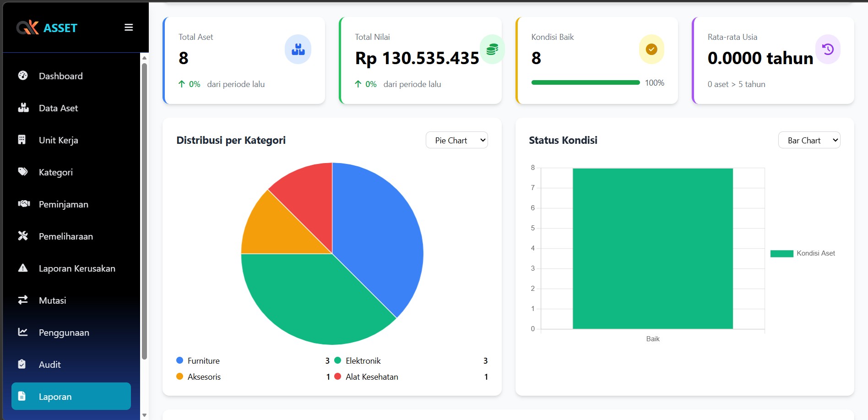
Task: Click the Unit Kerja building icon
Action: point(22,140)
